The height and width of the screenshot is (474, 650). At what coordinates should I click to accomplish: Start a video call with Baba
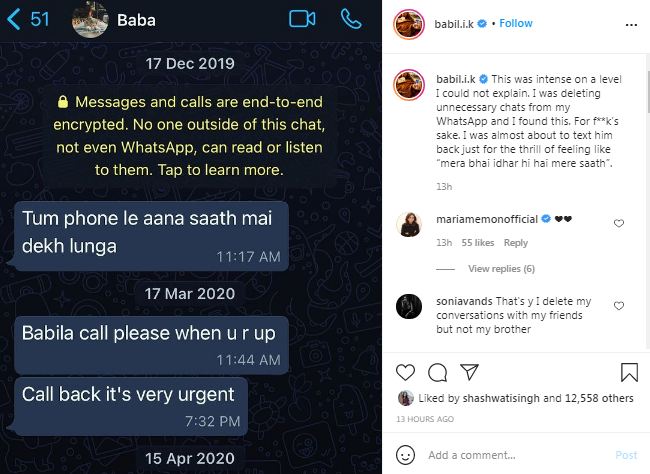[302, 19]
